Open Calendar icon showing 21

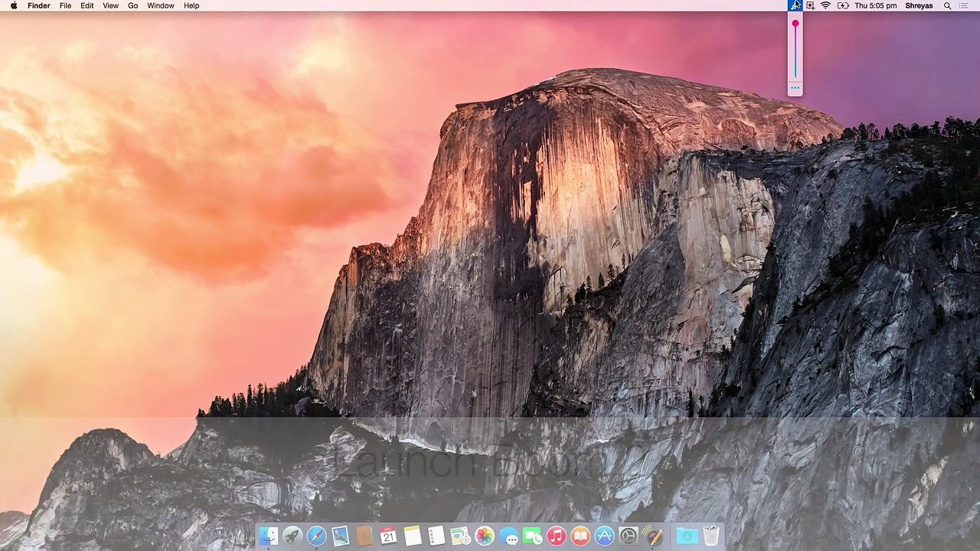[388, 536]
